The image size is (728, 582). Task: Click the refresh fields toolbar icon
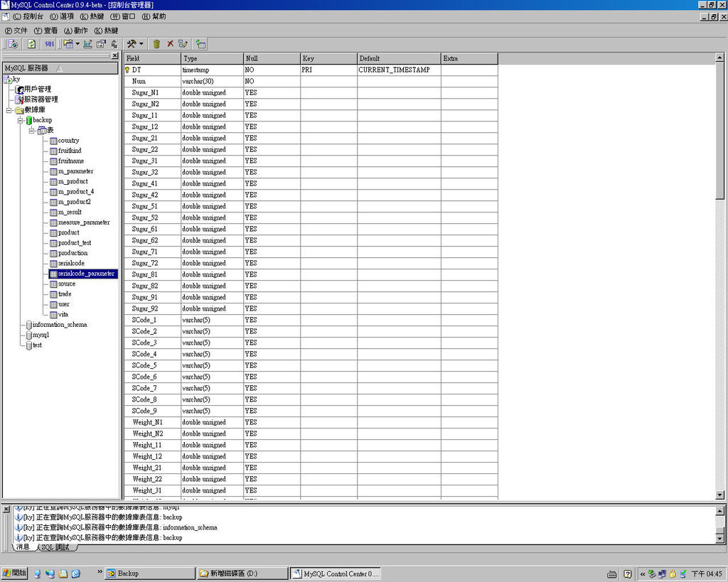200,44
